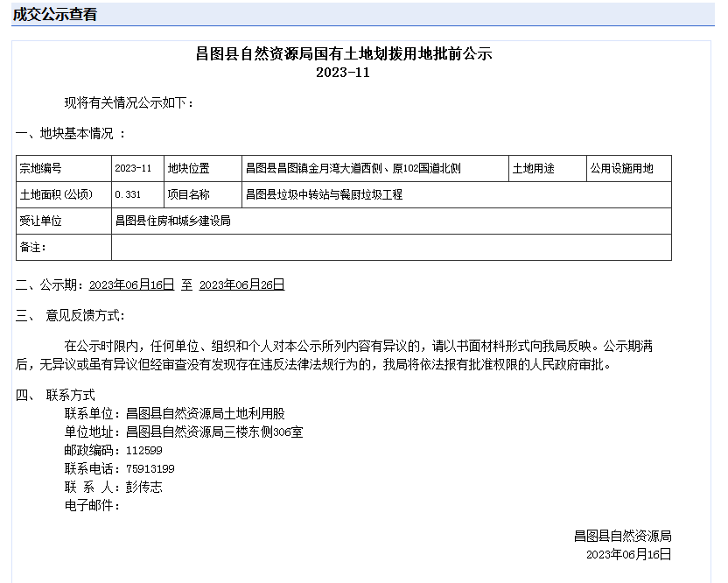Click the 成交公示查看 page header

coord(55,14)
